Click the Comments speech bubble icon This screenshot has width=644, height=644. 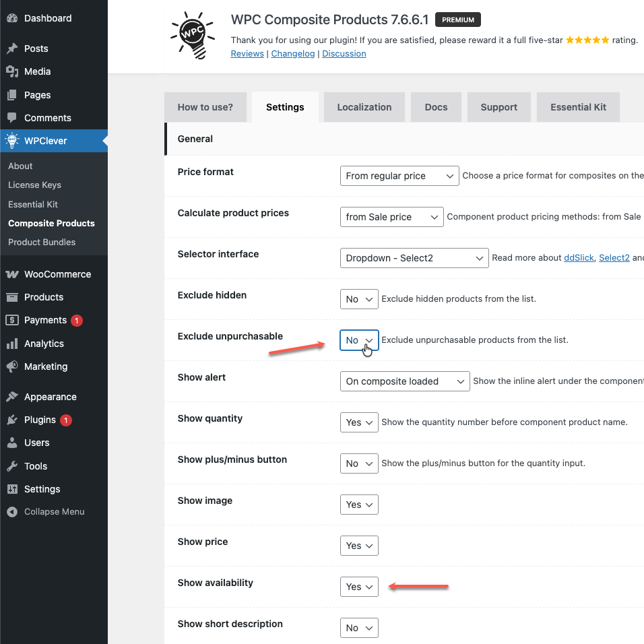tap(12, 118)
